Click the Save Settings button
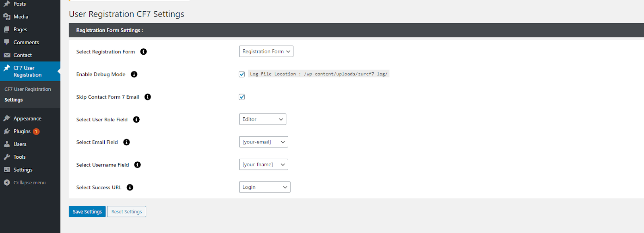Viewport: 644px width, 233px height. (x=87, y=212)
